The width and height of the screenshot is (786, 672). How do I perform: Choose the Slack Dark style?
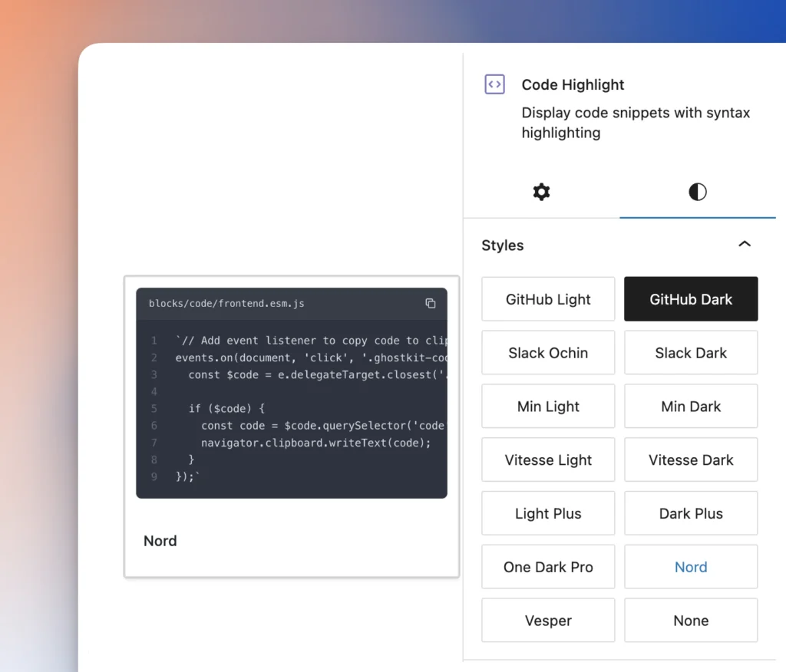click(x=691, y=353)
